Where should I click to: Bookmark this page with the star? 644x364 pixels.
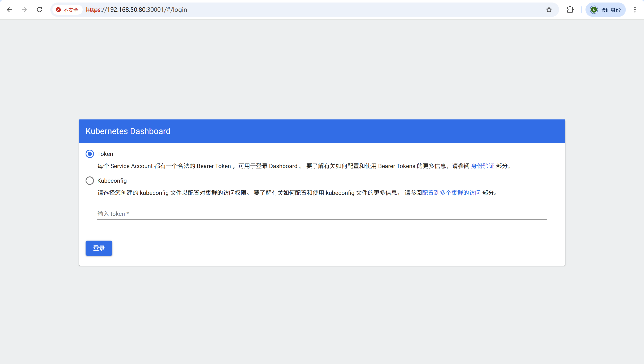(x=549, y=10)
